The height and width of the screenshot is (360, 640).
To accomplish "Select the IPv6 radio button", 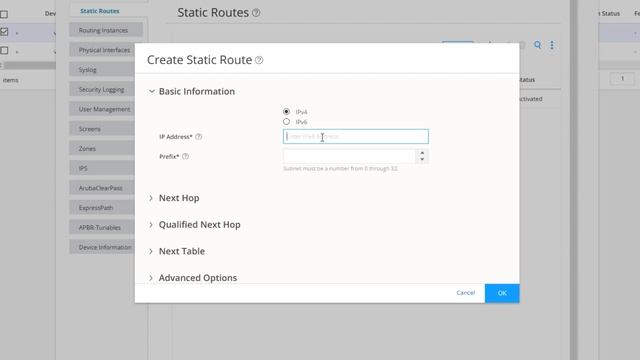I will click(287, 122).
